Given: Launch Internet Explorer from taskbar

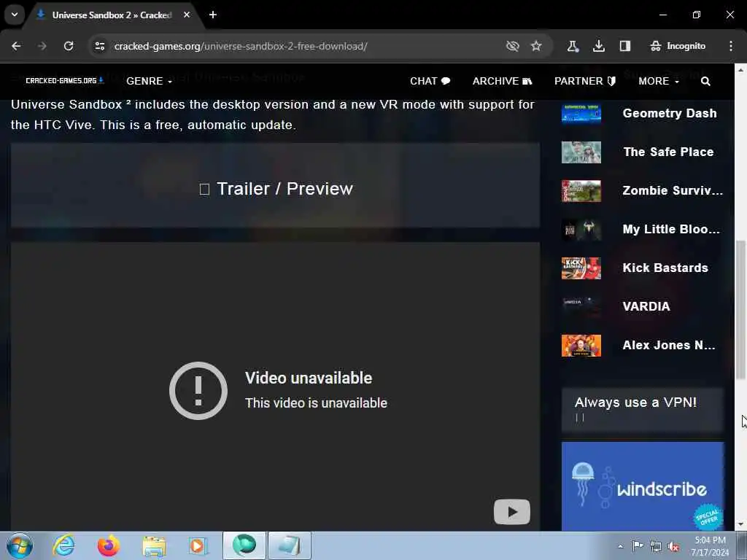Looking at the screenshot, I should (63, 545).
